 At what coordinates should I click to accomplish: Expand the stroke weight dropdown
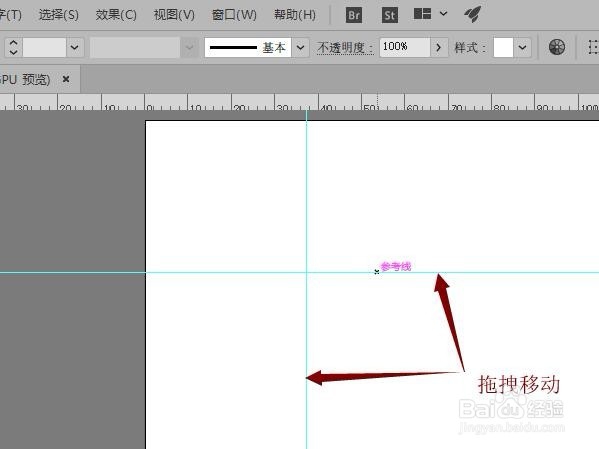coord(74,47)
